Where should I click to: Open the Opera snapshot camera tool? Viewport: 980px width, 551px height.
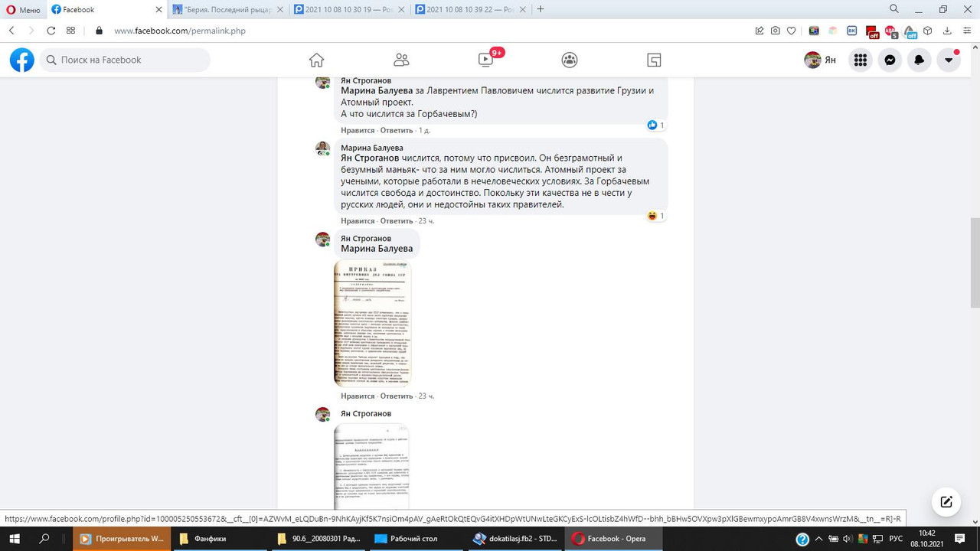[x=776, y=31]
